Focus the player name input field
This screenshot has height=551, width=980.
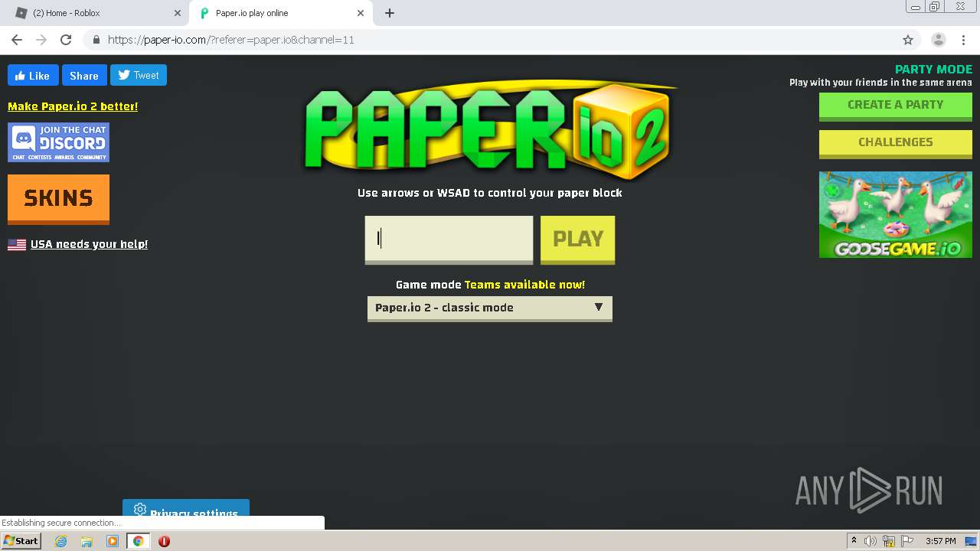(449, 240)
